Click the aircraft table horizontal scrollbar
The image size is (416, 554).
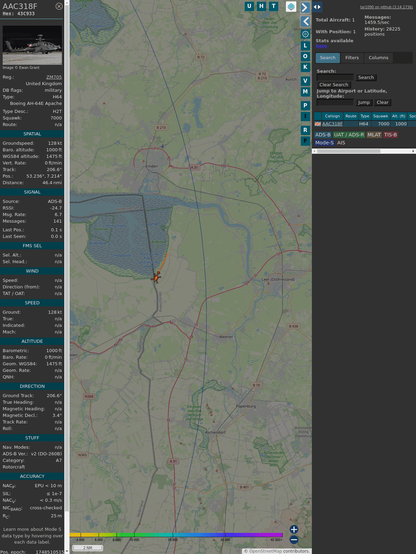tap(364, 151)
